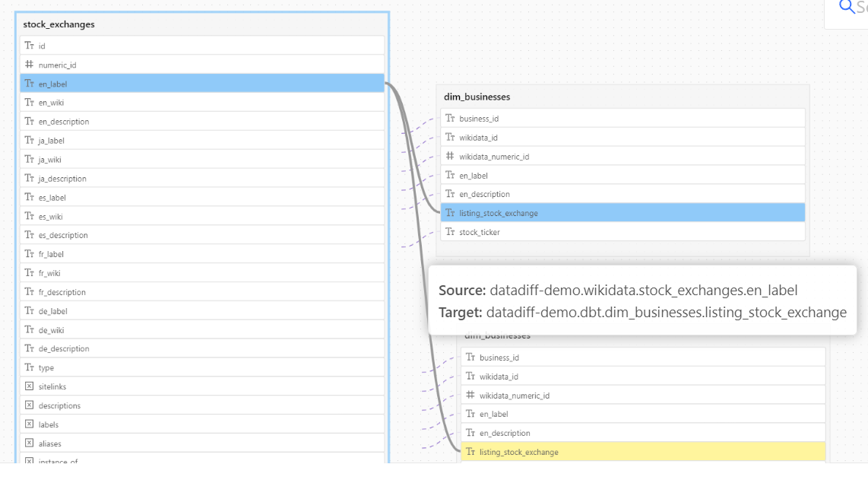
Task: Click the text-type icon beside stock_ticker
Action: (x=450, y=232)
